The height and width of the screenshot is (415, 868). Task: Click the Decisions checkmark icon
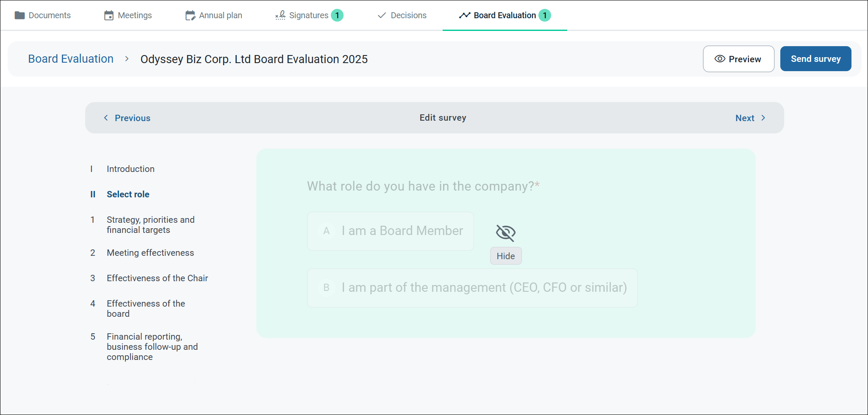coord(382,16)
